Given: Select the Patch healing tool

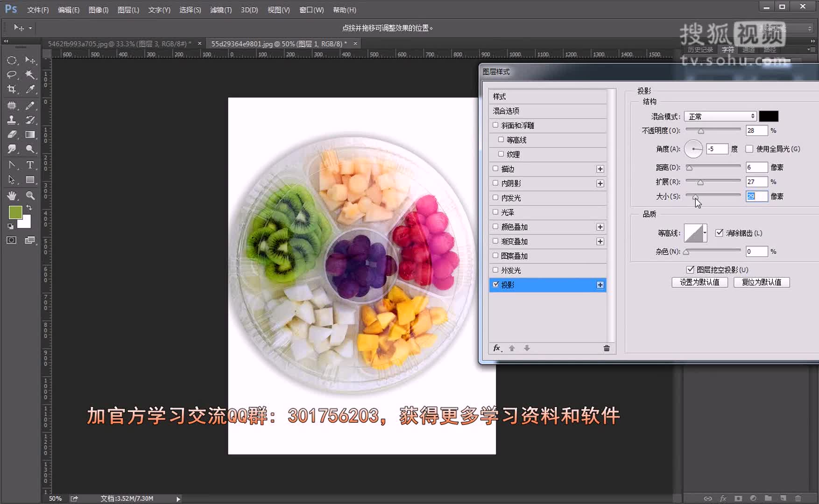Looking at the screenshot, I should (x=12, y=105).
